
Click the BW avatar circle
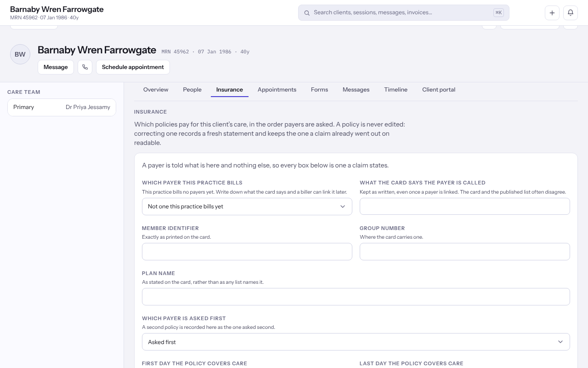tap(20, 54)
